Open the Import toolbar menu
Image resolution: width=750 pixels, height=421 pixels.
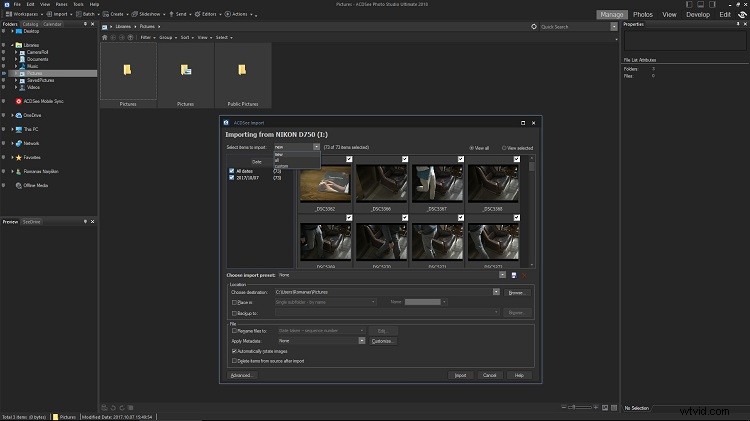[x=60, y=14]
